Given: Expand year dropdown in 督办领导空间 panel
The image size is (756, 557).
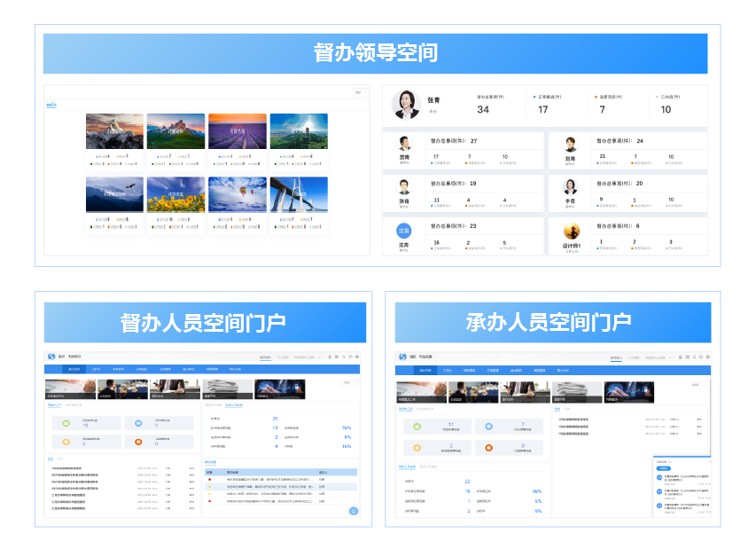Looking at the screenshot, I should (360, 92).
